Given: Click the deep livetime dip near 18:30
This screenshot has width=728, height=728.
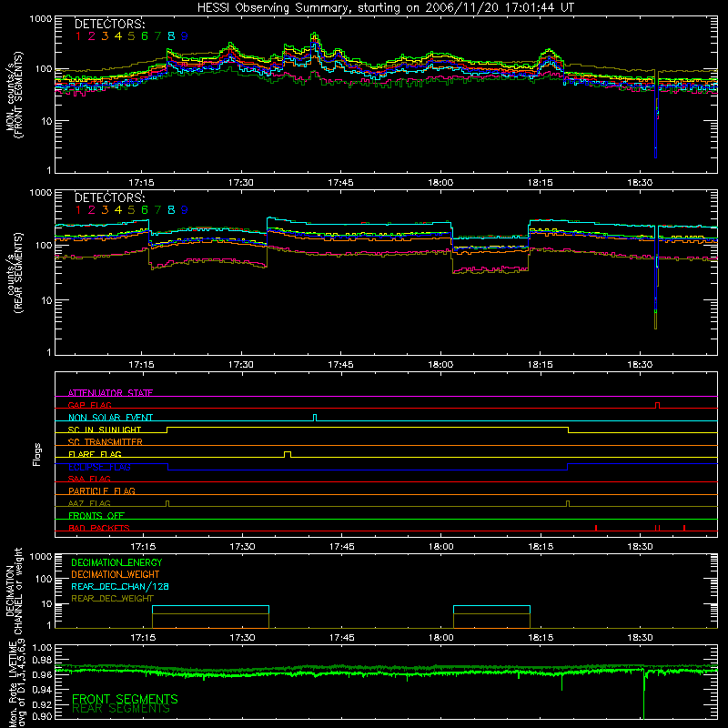Looking at the screenshot, I should coord(644,694).
